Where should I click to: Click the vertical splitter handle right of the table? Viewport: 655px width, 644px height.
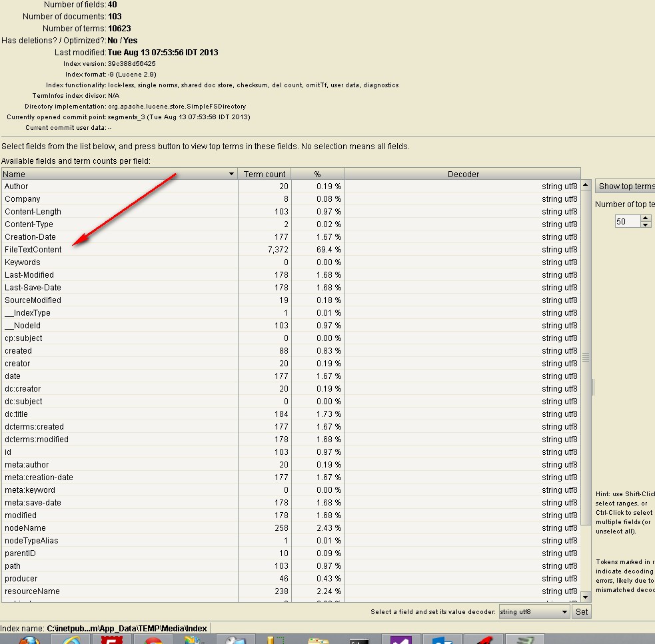point(593,387)
